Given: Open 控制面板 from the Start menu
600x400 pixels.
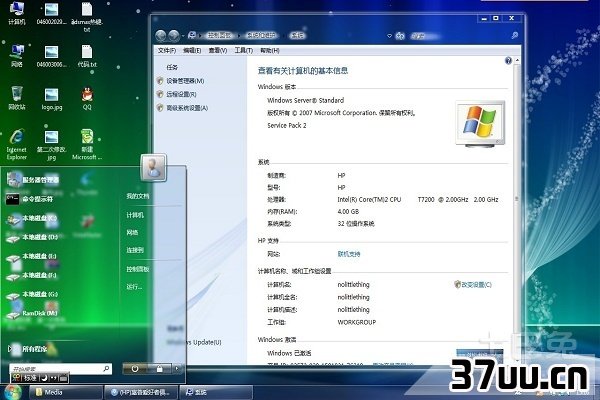Looking at the screenshot, I should click(x=138, y=269).
